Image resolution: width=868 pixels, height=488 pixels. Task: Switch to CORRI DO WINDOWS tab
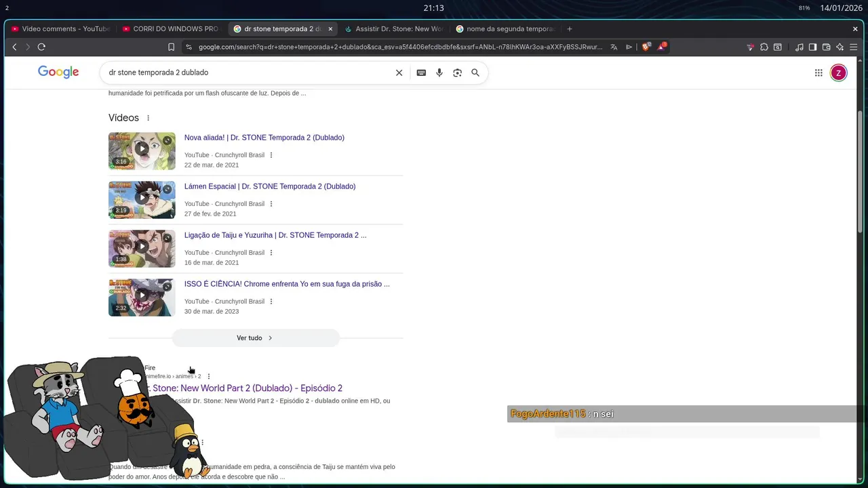point(170,28)
